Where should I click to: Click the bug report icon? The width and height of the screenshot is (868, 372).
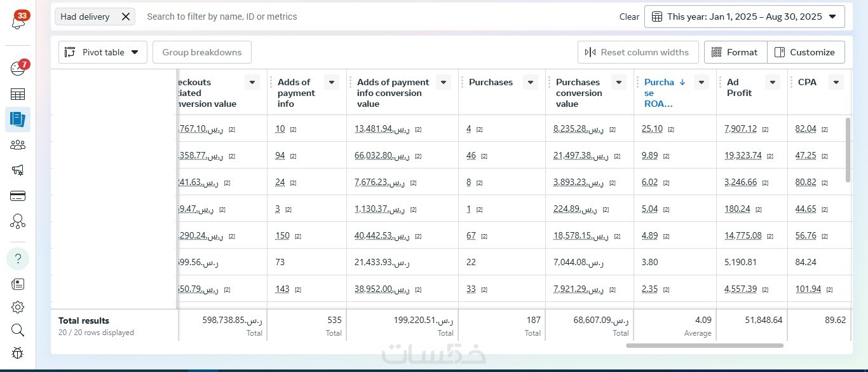(x=18, y=353)
